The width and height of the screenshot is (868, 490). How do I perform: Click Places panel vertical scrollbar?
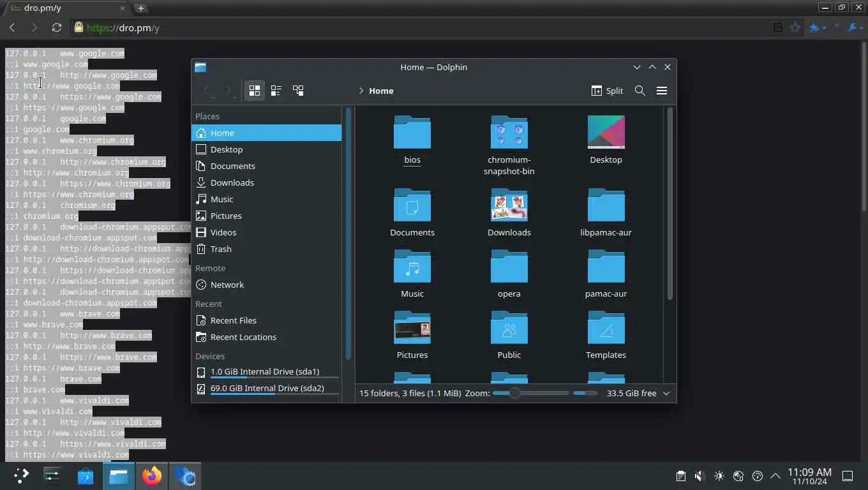pos(348,234)
